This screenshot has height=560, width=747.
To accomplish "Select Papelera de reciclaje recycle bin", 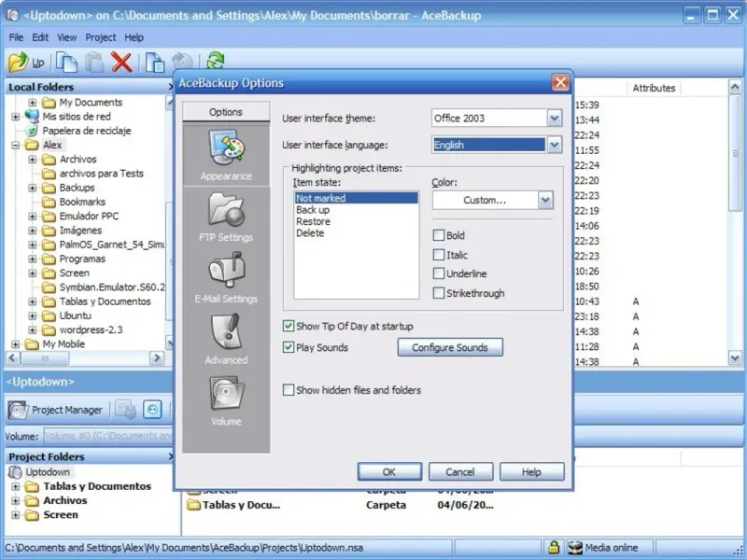I will coord(32,131).
